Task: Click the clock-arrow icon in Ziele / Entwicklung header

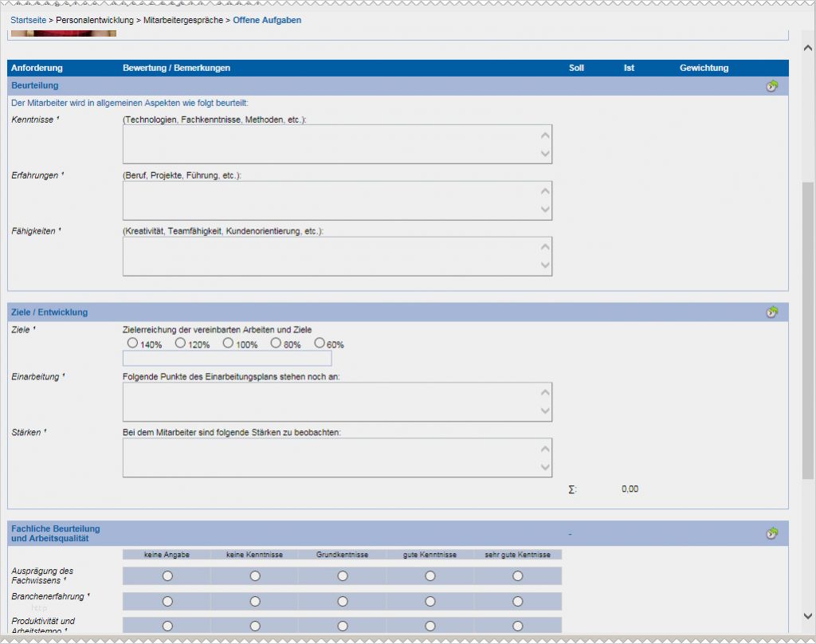Action: (x=771, y=312)
